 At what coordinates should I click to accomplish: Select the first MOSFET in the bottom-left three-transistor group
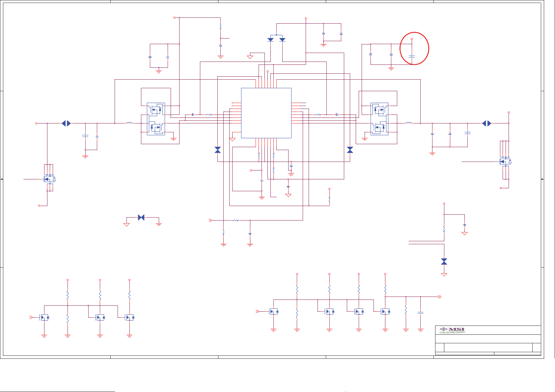click(44, 318)
